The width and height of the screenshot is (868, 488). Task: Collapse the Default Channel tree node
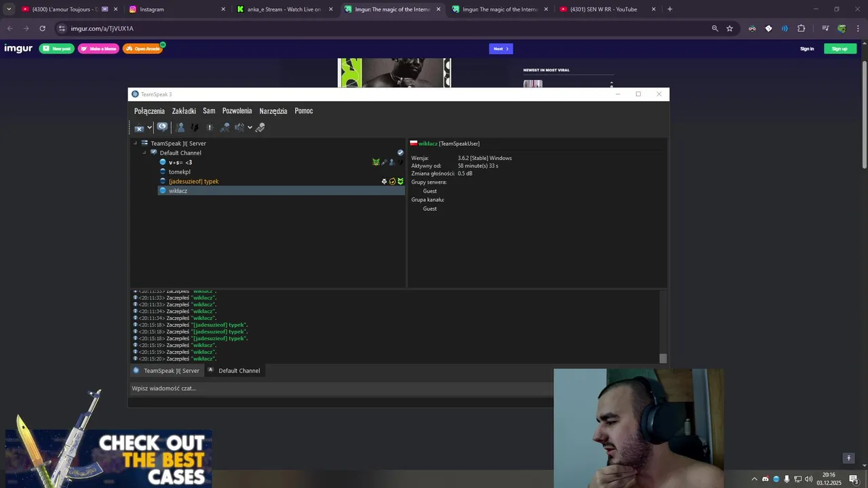[x=144, y=153]
